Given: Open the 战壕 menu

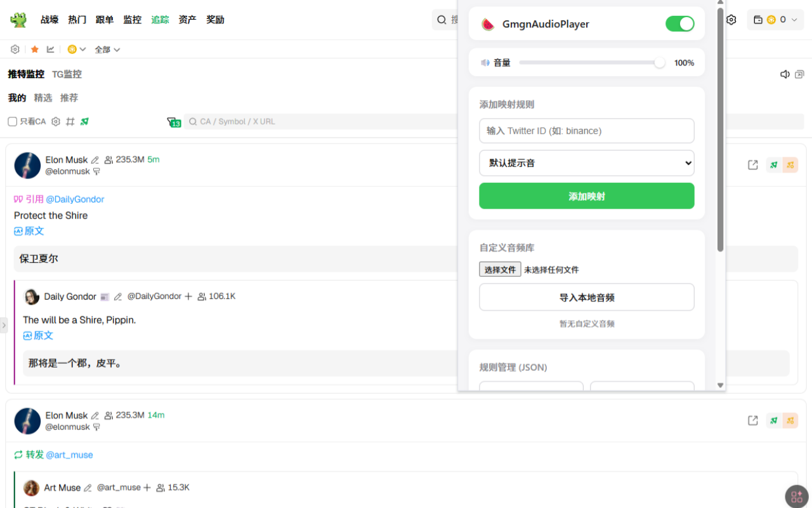Looking at the screenshot, I should 49,20.
